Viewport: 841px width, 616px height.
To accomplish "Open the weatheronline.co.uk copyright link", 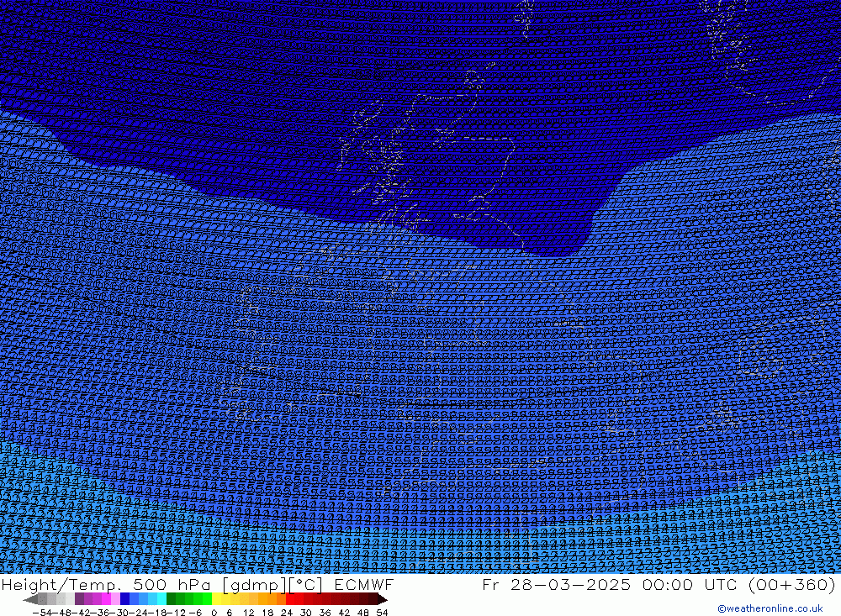I will (770, 608).
